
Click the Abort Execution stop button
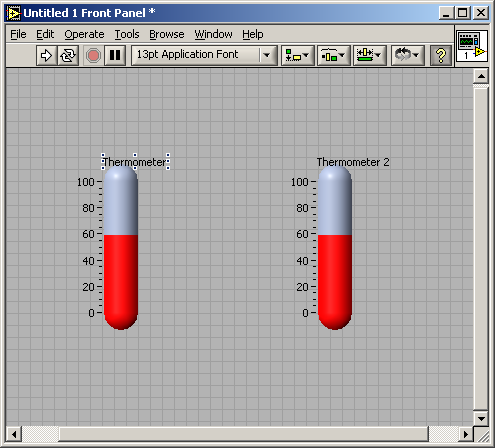click(93, 55)
